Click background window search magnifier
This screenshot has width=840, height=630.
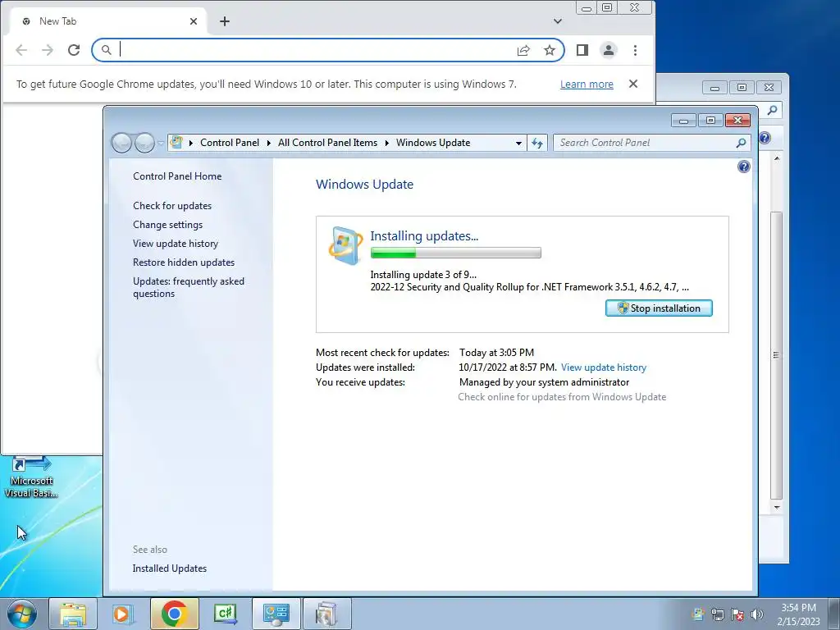pos(772,111)
